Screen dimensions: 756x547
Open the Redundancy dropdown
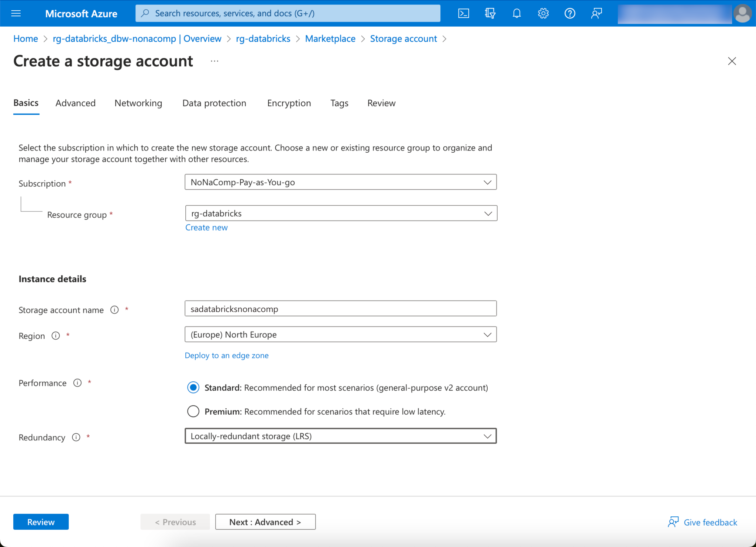[x=340, y=436]
